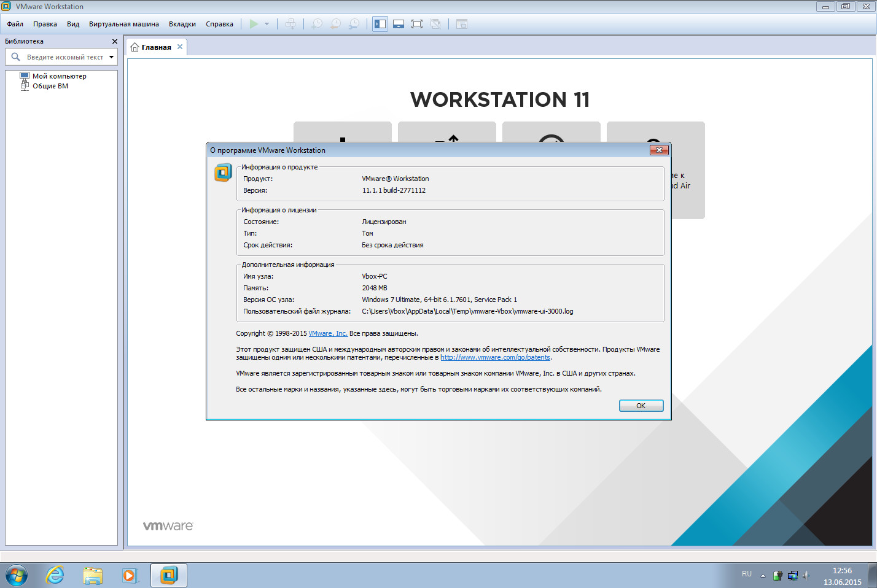Click the volume speaker tray icon
877x588 pixels.
coord(806,576)
